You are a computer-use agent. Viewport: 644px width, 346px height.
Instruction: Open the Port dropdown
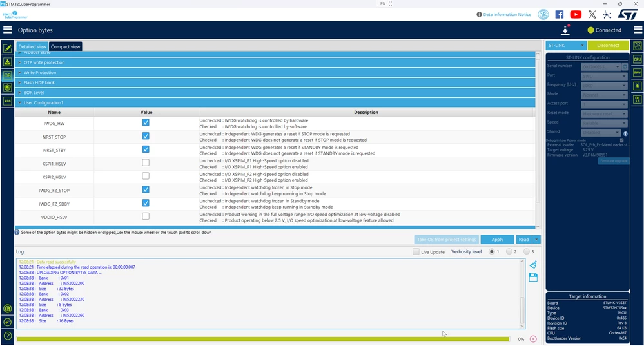(x=604, y=76)
